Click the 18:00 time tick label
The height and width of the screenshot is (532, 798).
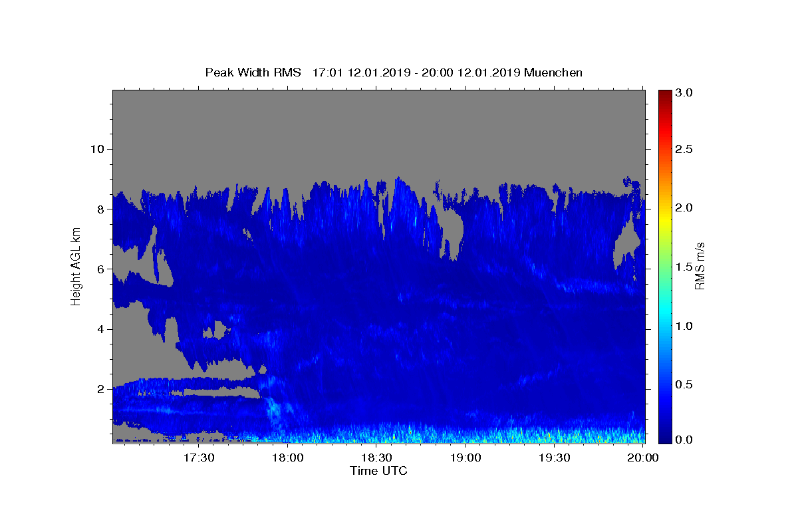(x=288, y=458)
